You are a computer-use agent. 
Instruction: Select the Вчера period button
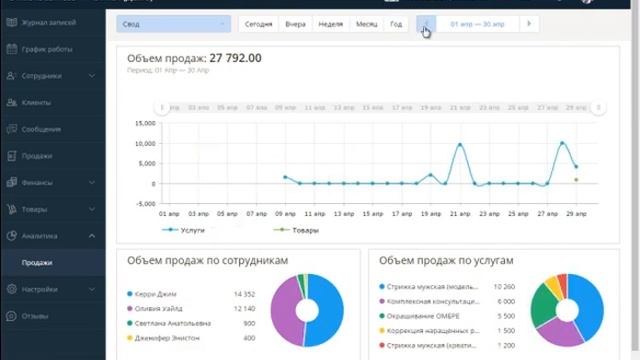click(x=296, y=24)
